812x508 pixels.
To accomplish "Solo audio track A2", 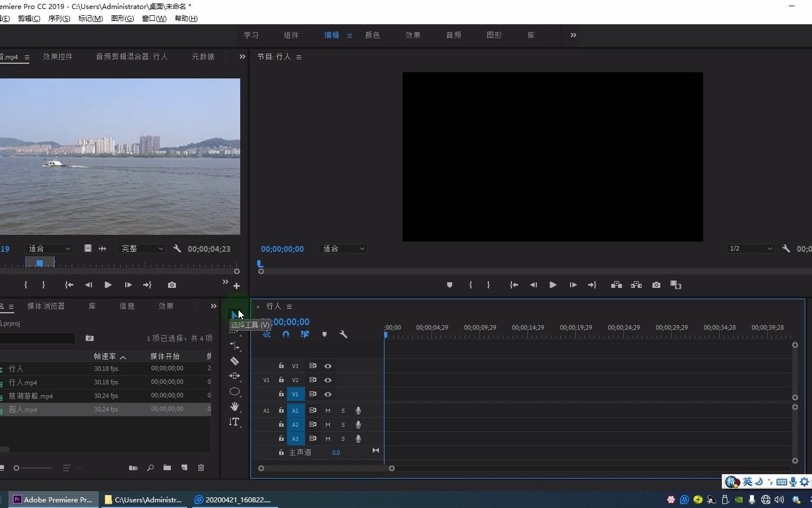I will click(x=343, y=424).
